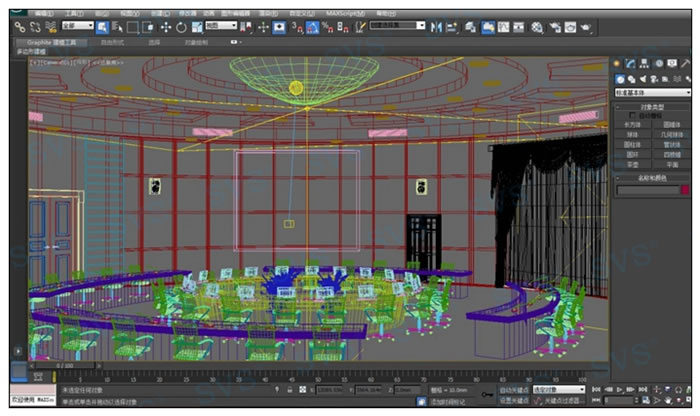Select the Lights category icon
The width and height of the screenshot is (700, 416).
coord(645,78)
